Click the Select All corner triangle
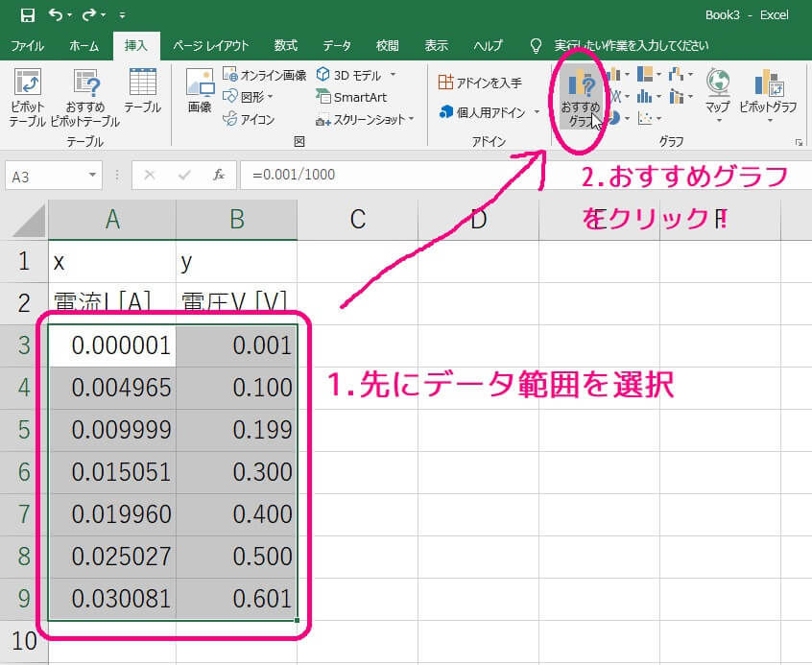 [29, 221]
